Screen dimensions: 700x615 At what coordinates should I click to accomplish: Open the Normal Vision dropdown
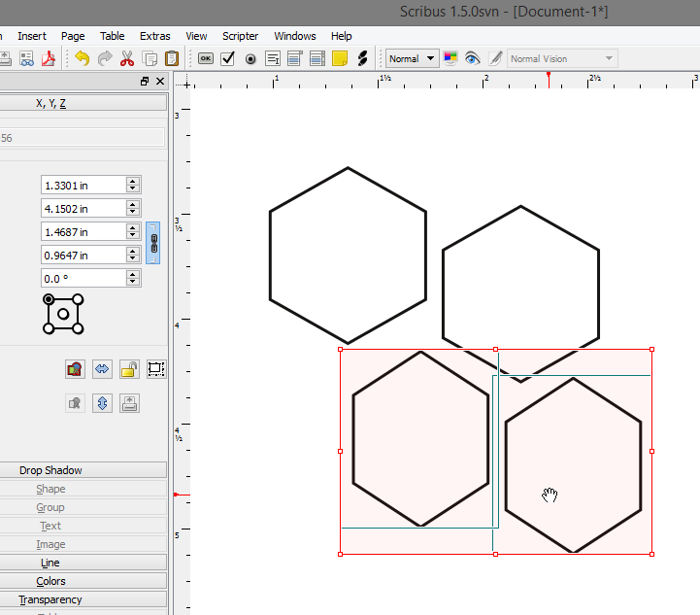(x=562, y=58)
